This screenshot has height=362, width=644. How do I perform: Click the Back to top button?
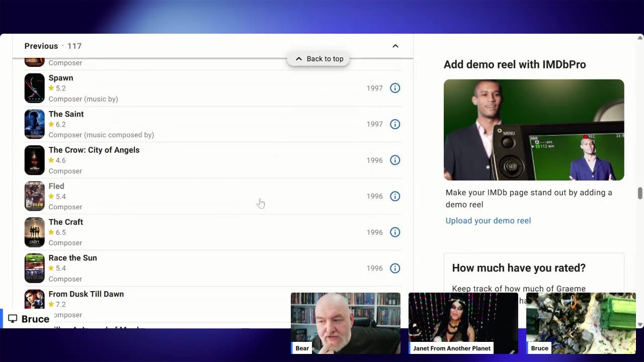(318, 59)
